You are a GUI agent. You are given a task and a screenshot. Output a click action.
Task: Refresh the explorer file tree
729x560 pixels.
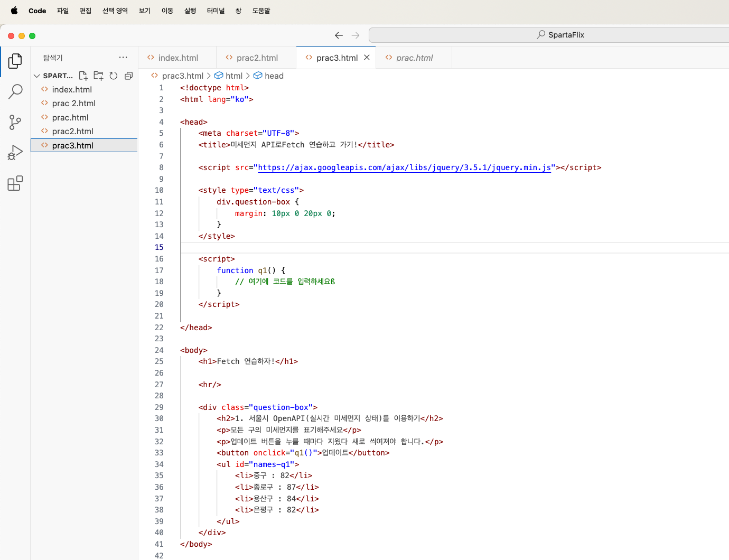pyautogui.click(x=114, y=76)
